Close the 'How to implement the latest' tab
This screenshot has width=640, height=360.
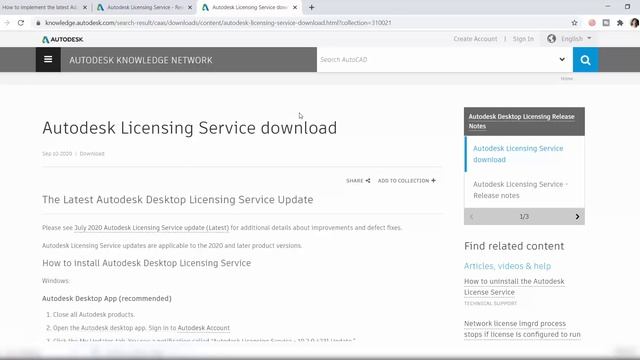coord(85,7)
